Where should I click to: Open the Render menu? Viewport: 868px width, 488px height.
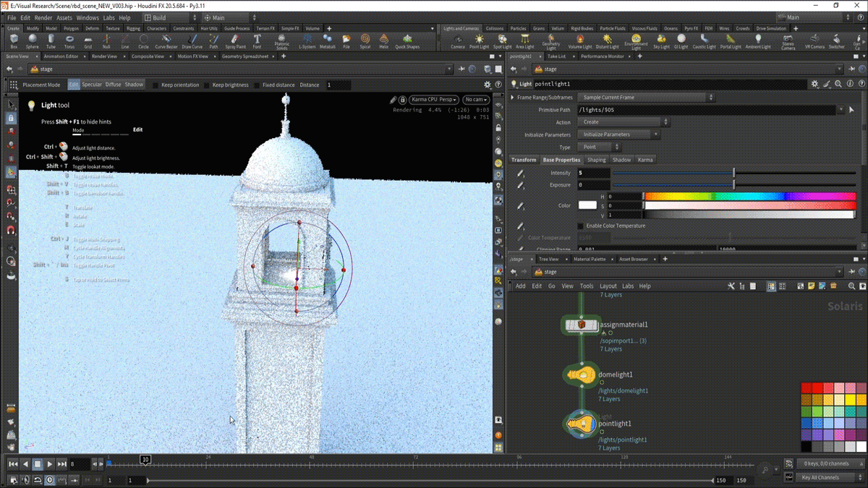point(43,17)
